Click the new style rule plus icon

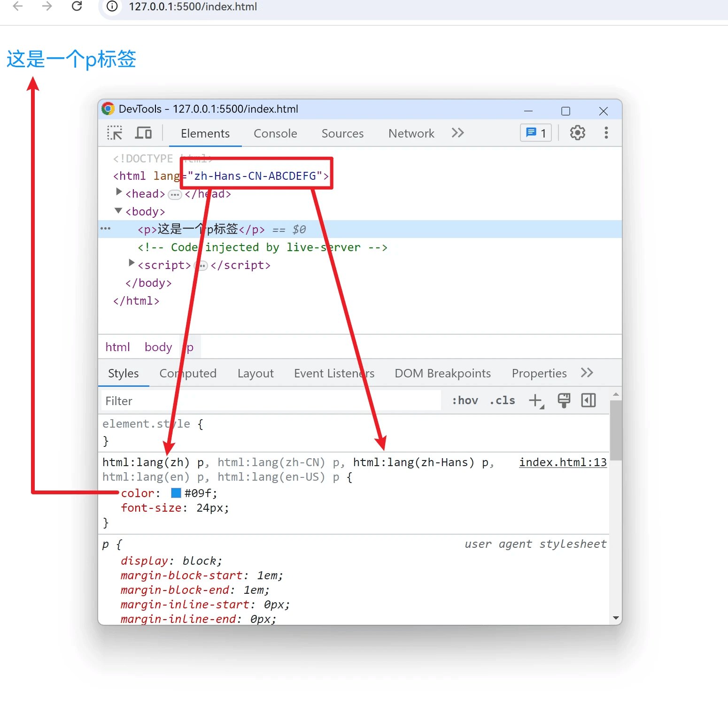click(x=535, y=401)
